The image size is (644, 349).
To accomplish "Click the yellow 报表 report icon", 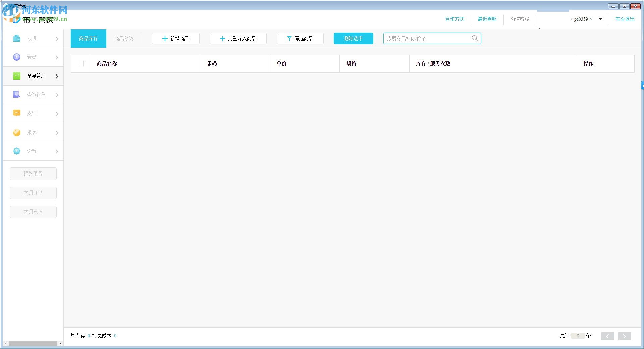I will [17, 132].
